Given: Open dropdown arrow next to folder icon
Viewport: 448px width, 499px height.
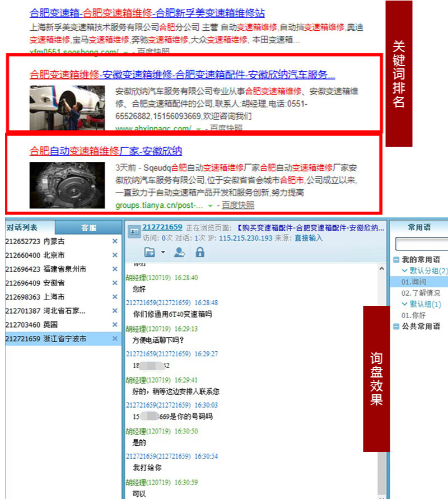Looking at the screenshot, I should 163,253.
